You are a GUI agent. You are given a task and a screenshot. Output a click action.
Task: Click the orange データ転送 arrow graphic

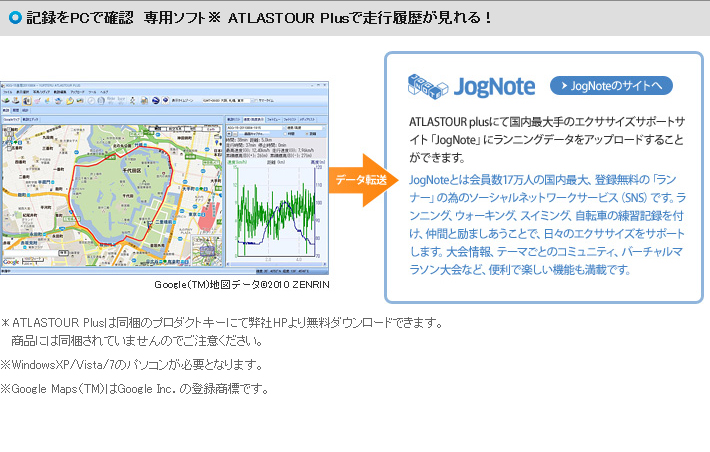click(x=364, y=180)
